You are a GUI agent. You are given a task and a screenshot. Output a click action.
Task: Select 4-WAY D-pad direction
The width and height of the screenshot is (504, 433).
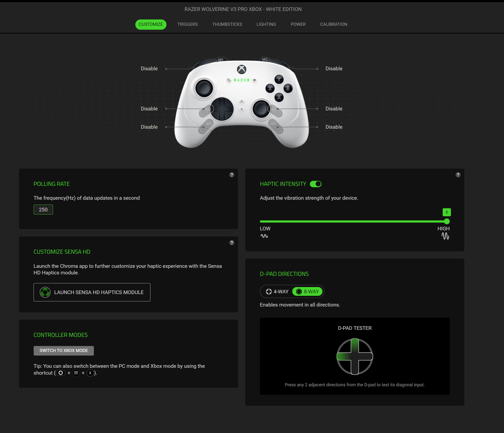[277, 291]
